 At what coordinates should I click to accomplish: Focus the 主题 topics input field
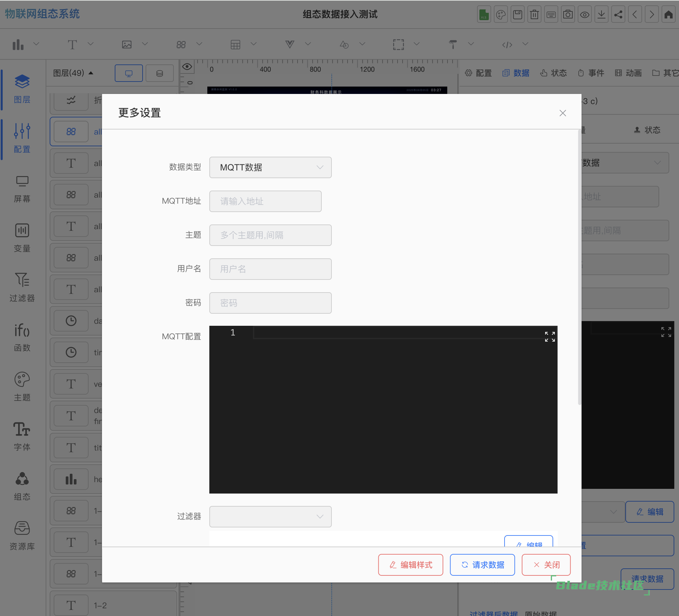pyautogui.click(x=270, y=235)
